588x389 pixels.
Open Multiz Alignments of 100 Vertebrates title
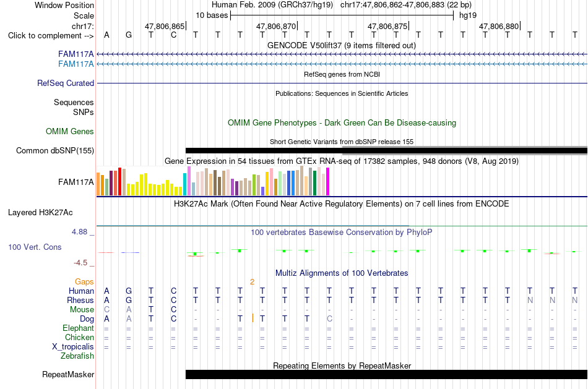click(x=342, y=273)
